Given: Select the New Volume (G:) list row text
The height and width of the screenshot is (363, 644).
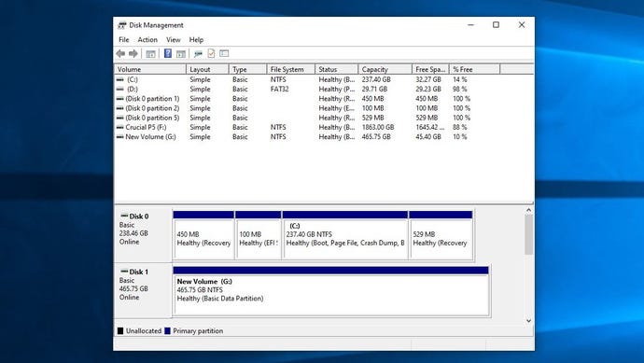Looking at the screenshot, I should point(150,137).
